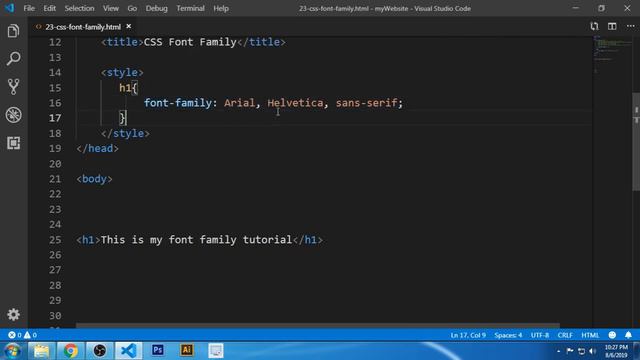Change indentation via Spaces: 4
640x360 pixels.
coord(508,335)
